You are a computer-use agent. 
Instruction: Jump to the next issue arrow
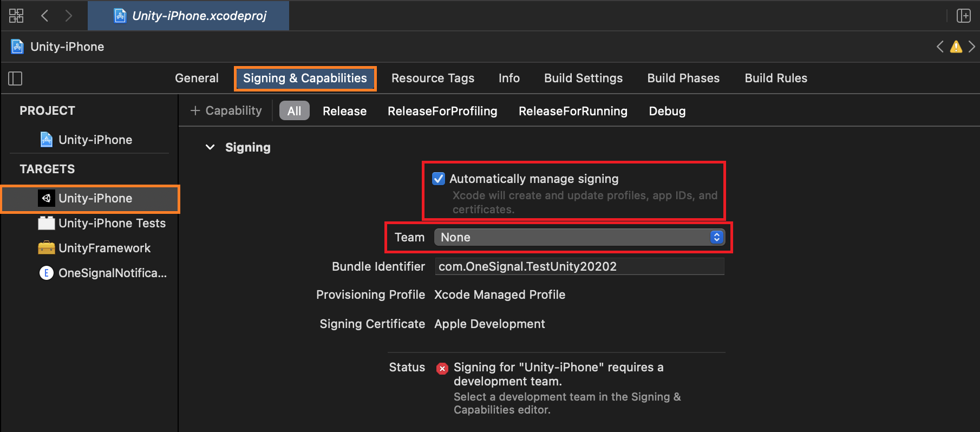(x=972, y=47)
